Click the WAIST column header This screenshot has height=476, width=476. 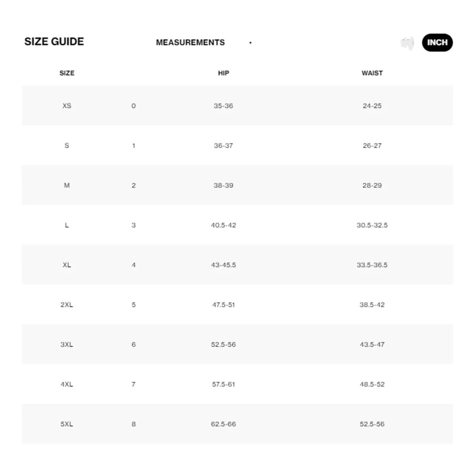click(x=372, y=73)
